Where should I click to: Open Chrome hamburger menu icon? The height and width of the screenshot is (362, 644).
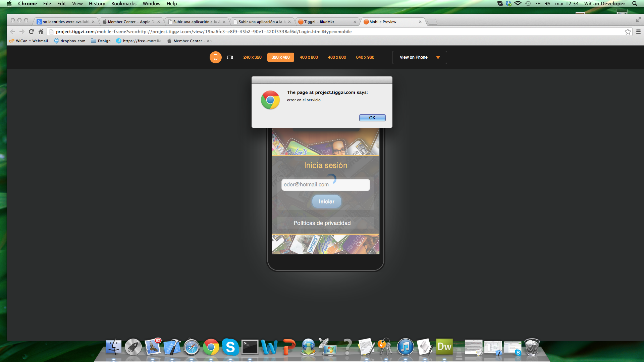(x=638, y=32)
